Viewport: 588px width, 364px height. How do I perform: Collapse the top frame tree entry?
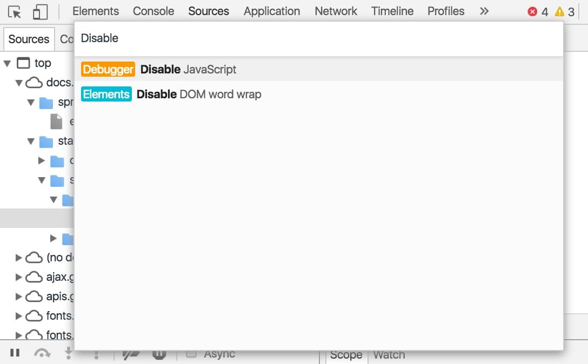coord(8,63)
